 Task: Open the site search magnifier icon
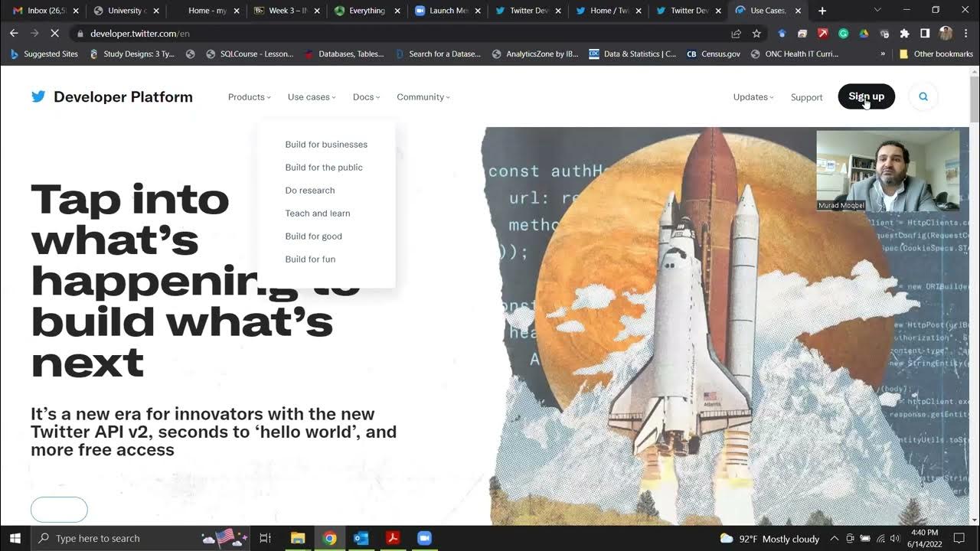[x=923, y=96]
